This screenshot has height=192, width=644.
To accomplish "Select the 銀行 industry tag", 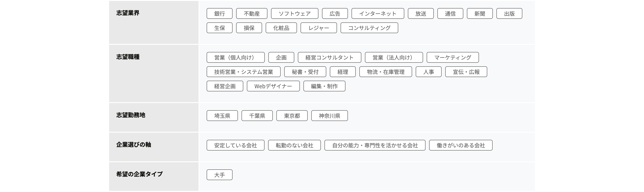I will tap(219, 13).
